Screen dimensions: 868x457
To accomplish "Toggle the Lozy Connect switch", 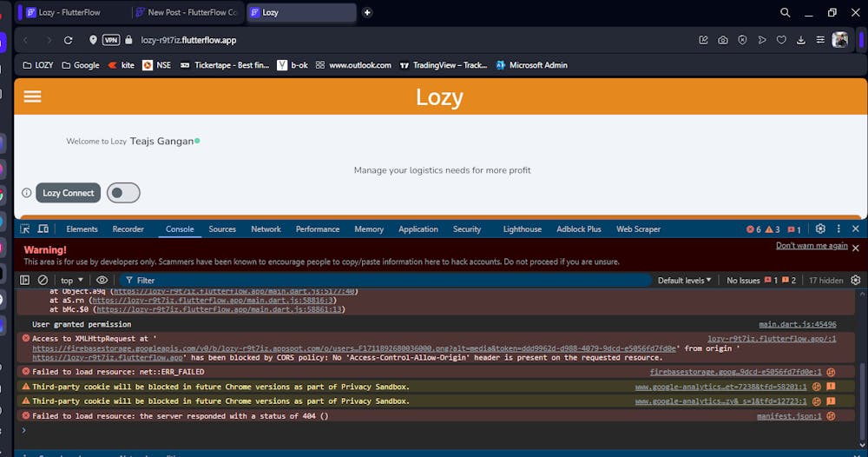I will click(x=123, y=193).
